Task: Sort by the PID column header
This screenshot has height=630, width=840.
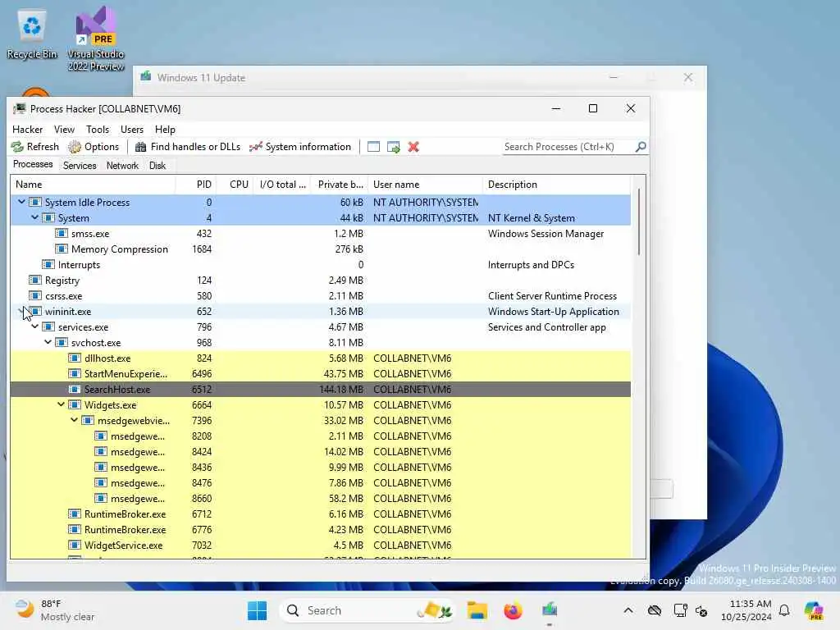Action: tap(196, 185)
